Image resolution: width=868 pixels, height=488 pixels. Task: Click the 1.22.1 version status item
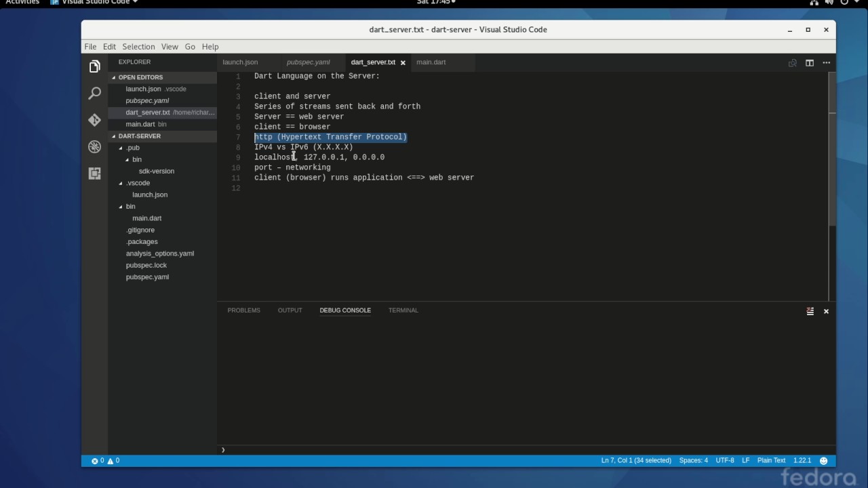point(802,460)
